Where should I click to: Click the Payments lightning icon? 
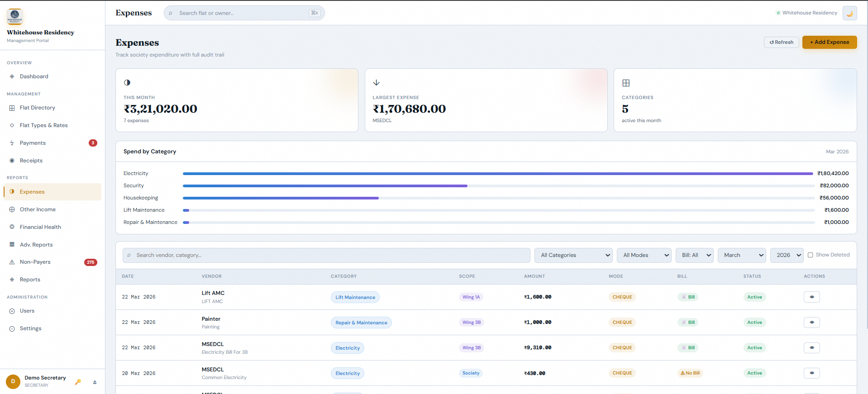[x=12, y=143]
